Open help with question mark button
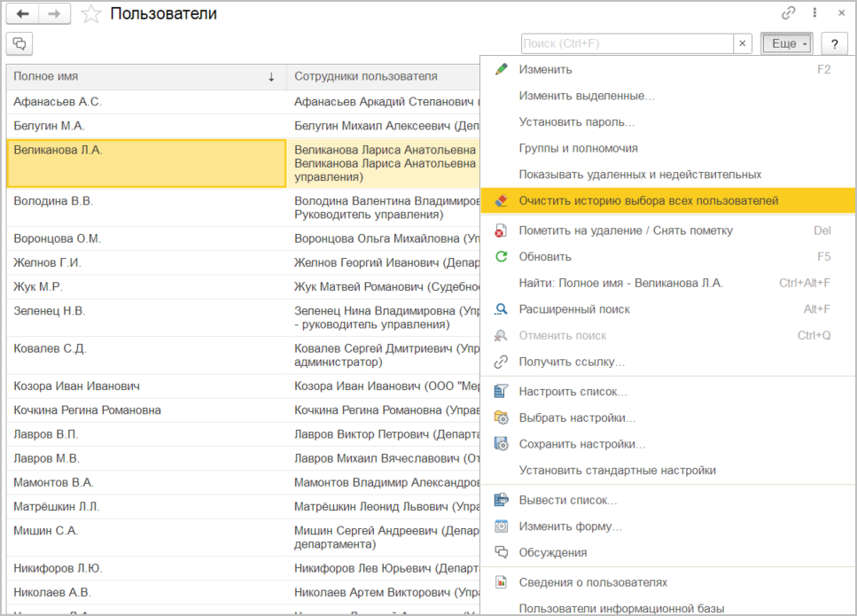 pos(834,43)
